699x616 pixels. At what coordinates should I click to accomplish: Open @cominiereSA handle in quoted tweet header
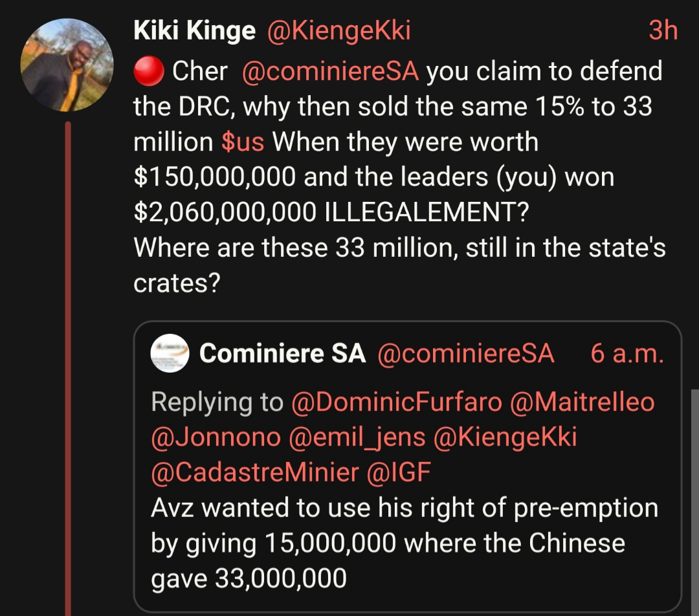(465, 353)
